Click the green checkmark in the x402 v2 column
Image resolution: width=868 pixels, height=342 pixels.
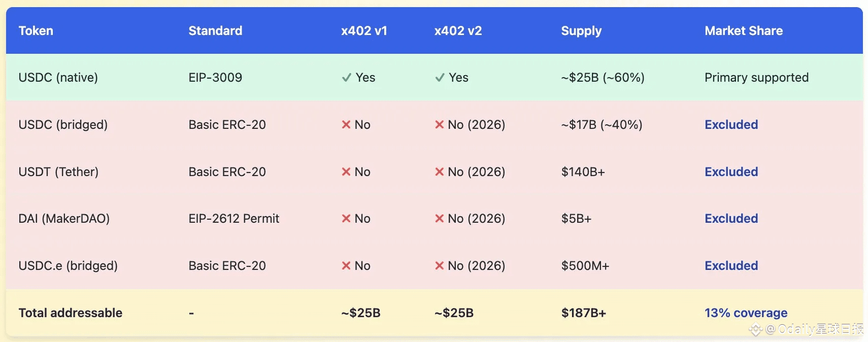[440, 78]
